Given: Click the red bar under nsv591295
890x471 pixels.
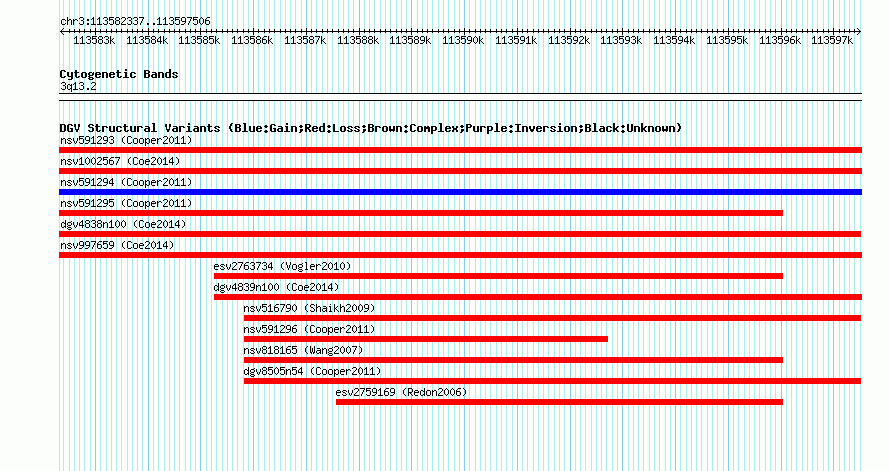Looking at the screenshot, I should point(421,213).
